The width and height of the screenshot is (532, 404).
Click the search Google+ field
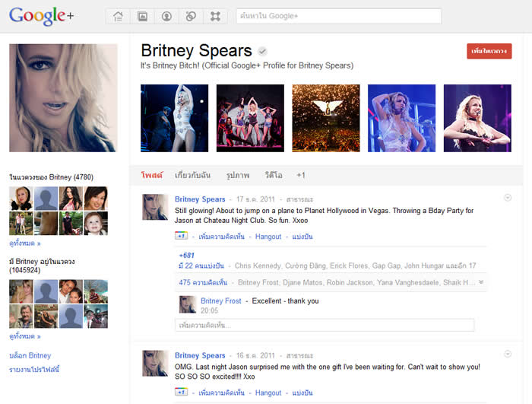click(x=339, y=16)
